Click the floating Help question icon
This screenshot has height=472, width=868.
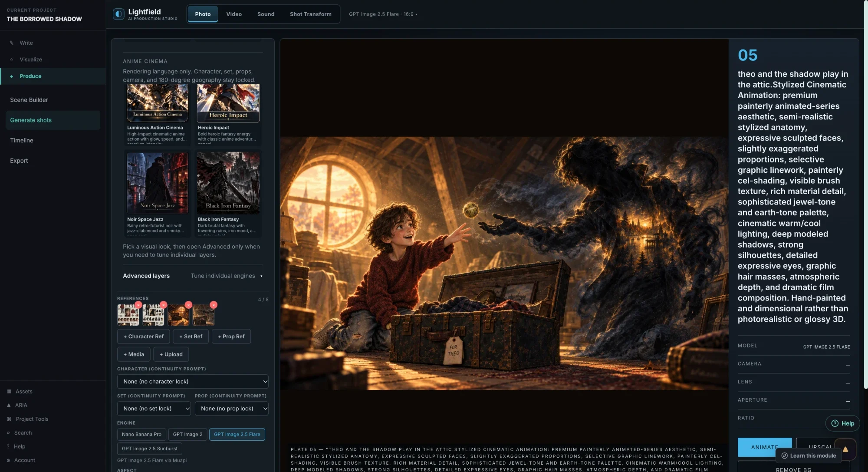tap(835, 423)
